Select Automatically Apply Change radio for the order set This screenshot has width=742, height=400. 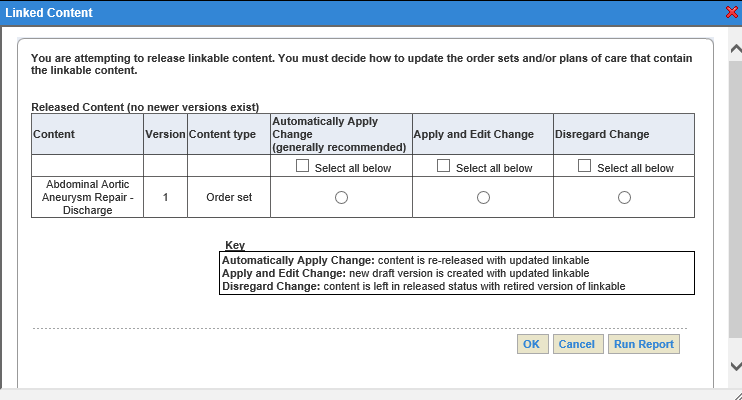[x=341, y=197]
